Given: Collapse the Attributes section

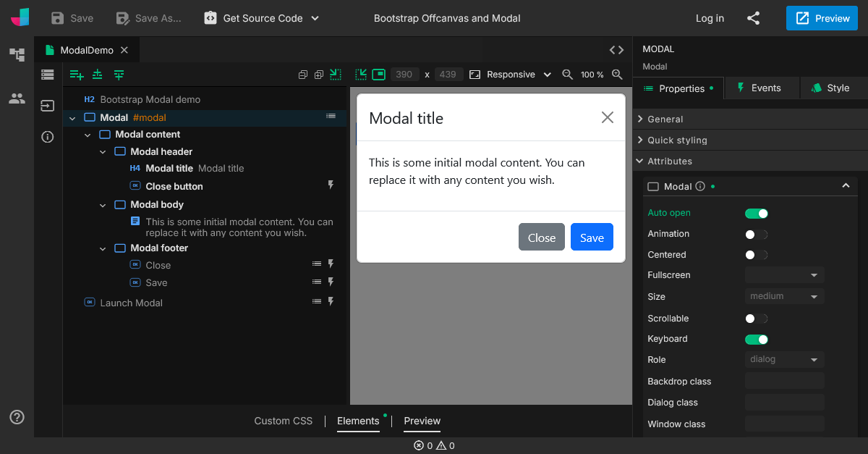Looking at the screenshot, I should point(750,161).
